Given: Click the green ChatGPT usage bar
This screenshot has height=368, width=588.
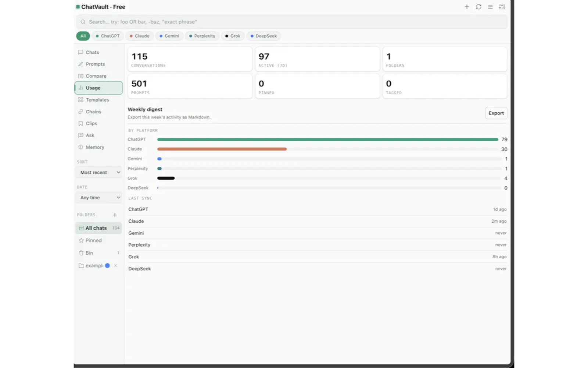Looking at the screenshot, I should click(328, 139).
